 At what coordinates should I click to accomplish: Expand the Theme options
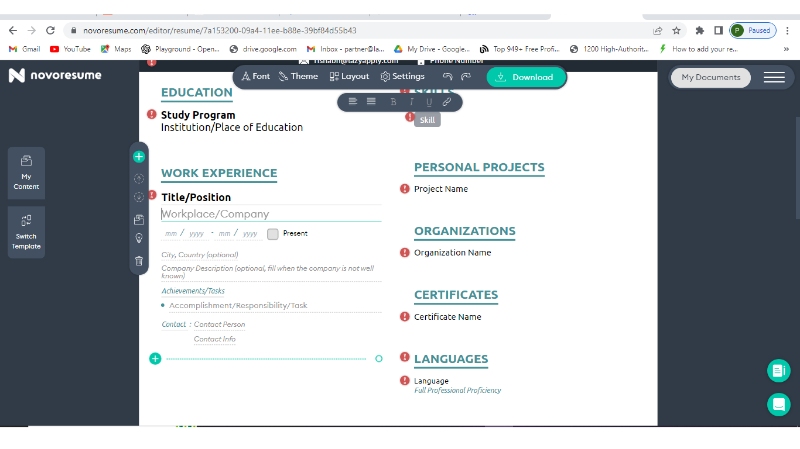(298, 77)
